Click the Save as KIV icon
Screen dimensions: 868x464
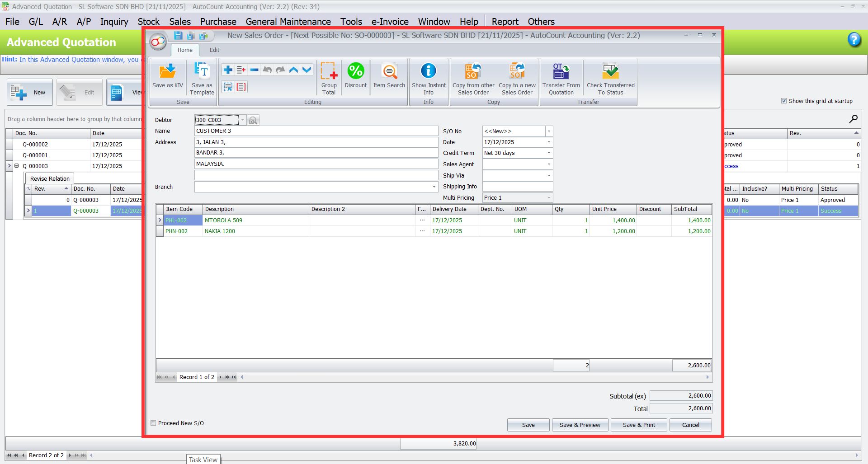[167, 77]
